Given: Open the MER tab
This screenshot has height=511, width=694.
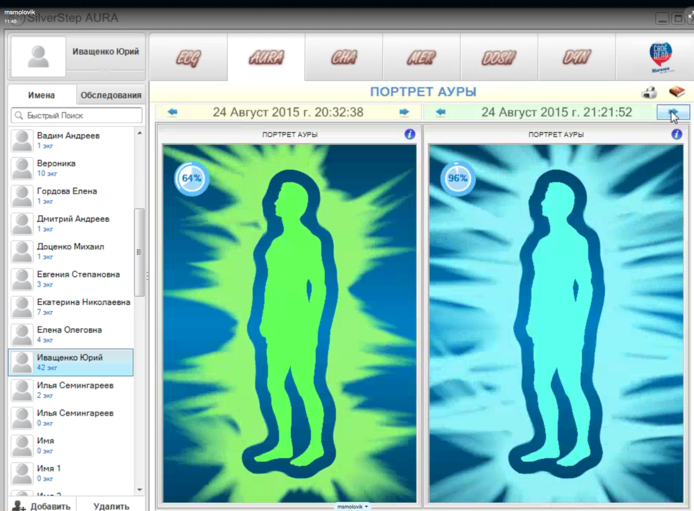Looking at the screenshot, I should point(421,58).
